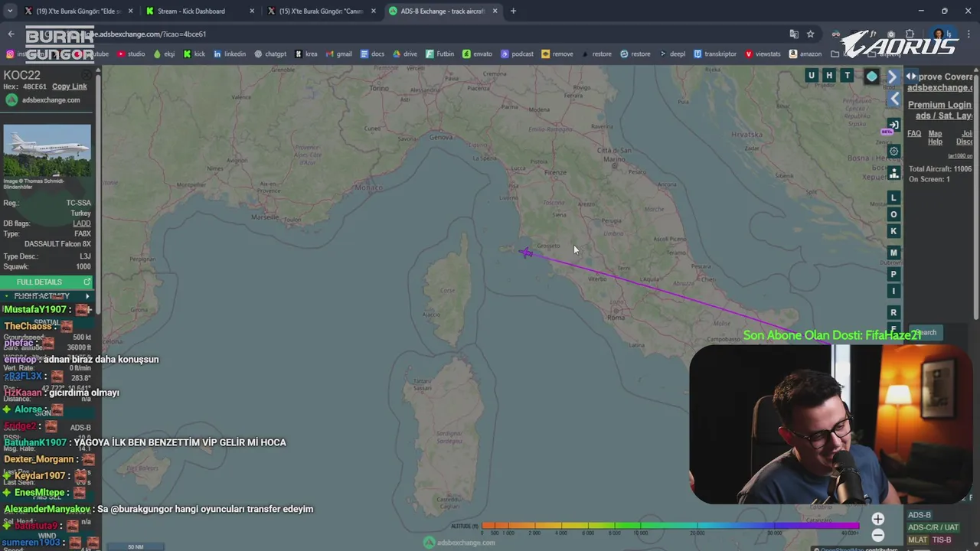
Task: Toggle the O map option button
Action: [893, 214]
